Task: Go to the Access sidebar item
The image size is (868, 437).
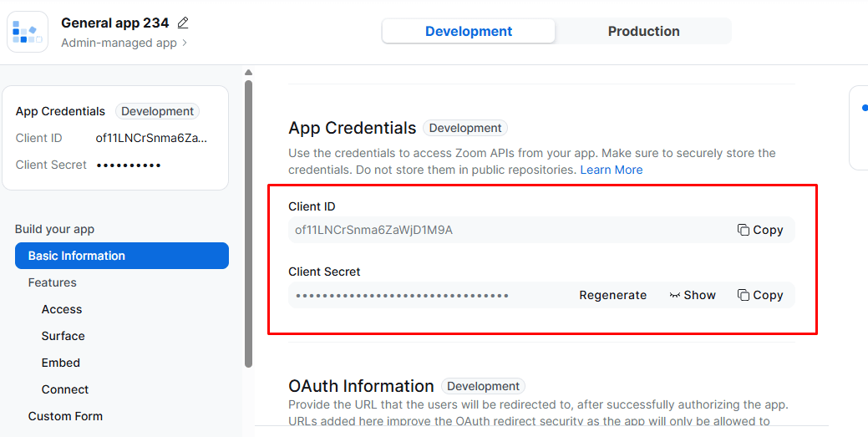Action: pyautogui.click(x=62, y=309)
